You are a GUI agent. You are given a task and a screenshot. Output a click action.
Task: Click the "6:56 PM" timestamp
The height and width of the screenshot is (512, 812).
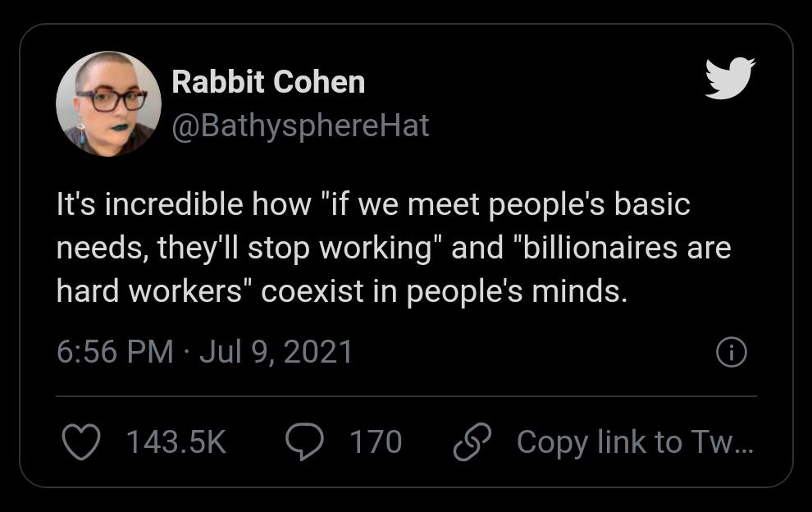[115, 352]
